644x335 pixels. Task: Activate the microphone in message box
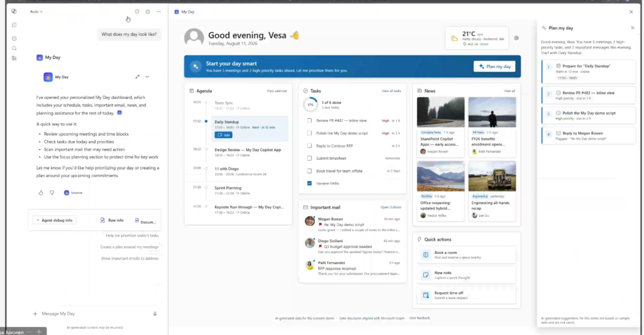click(x=155, y=314)
